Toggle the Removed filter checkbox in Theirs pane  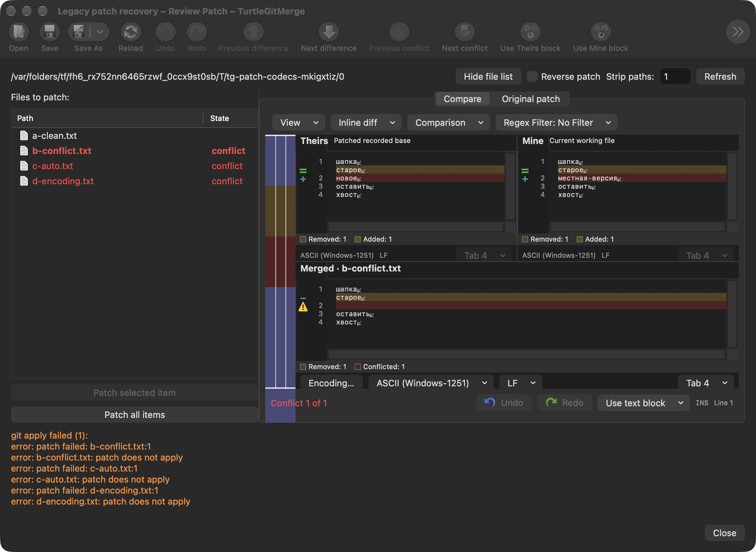point(303,239)
